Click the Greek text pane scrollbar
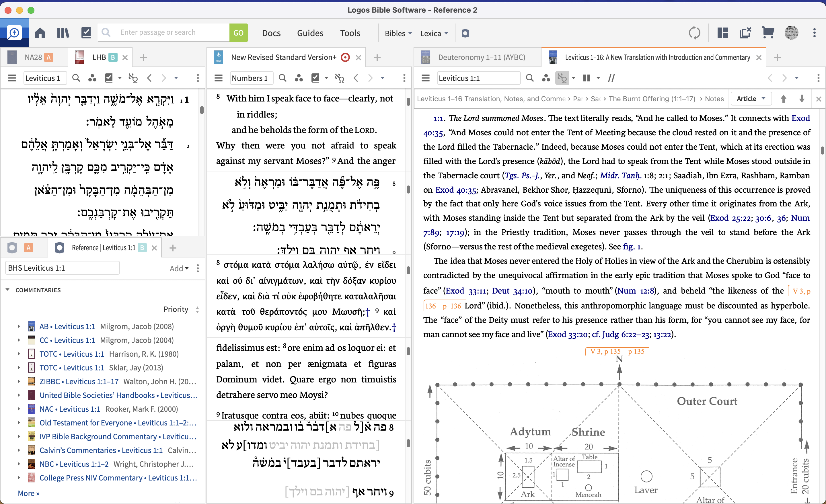Viewport: 826px width, 504px height. [x=408, y=270]
